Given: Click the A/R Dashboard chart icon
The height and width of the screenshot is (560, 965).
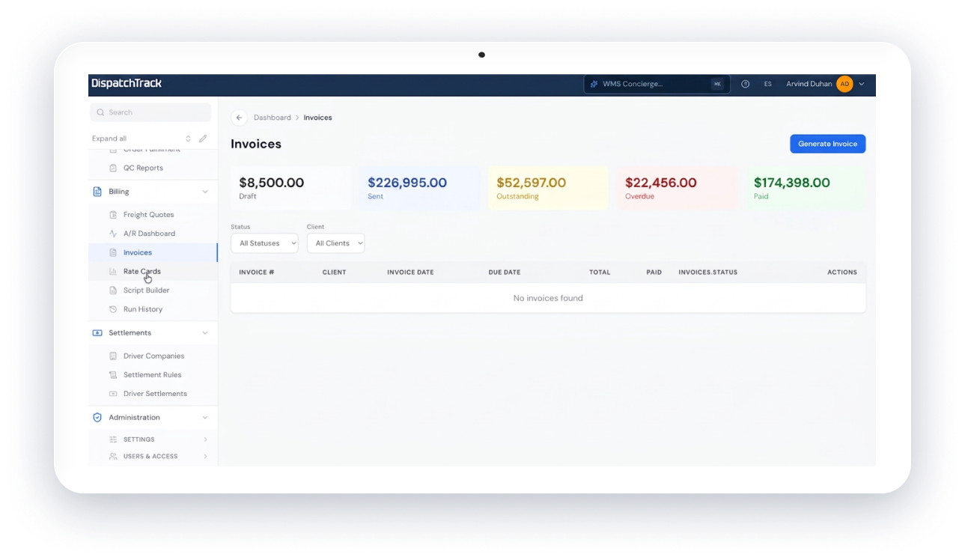Looking at the screenshot, I should coord(113,234).
